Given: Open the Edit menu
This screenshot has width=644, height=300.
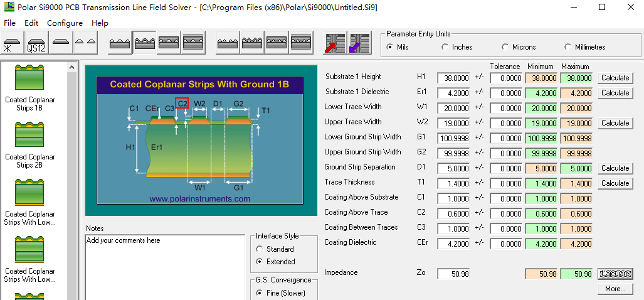Looking at the screenshot, I should 31,23.
